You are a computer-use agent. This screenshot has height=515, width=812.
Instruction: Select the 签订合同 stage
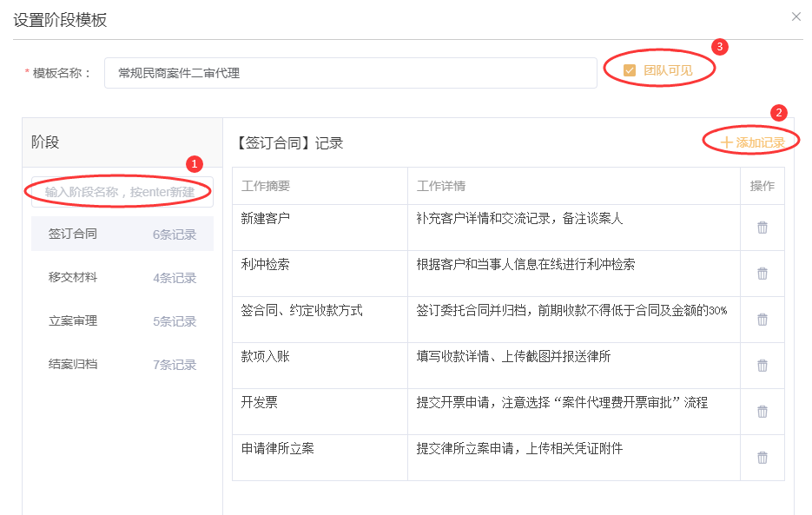pos(122,234)
